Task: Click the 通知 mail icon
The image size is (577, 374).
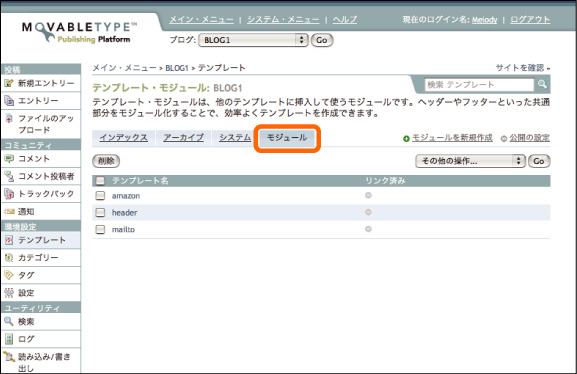Action: click(x=9, y=211)
